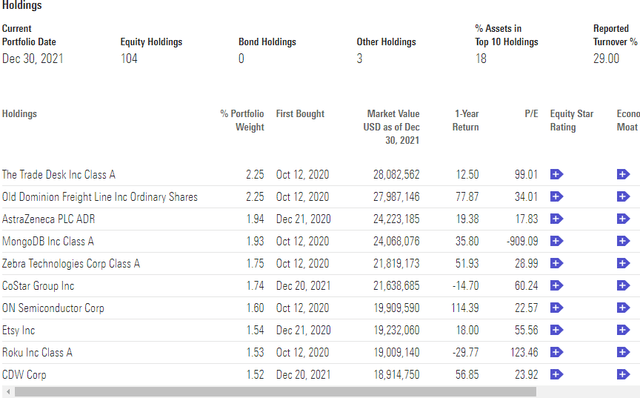
Task: Click Equity Star Rating icon for ON Semiconductor
Action: pos(556,308)
